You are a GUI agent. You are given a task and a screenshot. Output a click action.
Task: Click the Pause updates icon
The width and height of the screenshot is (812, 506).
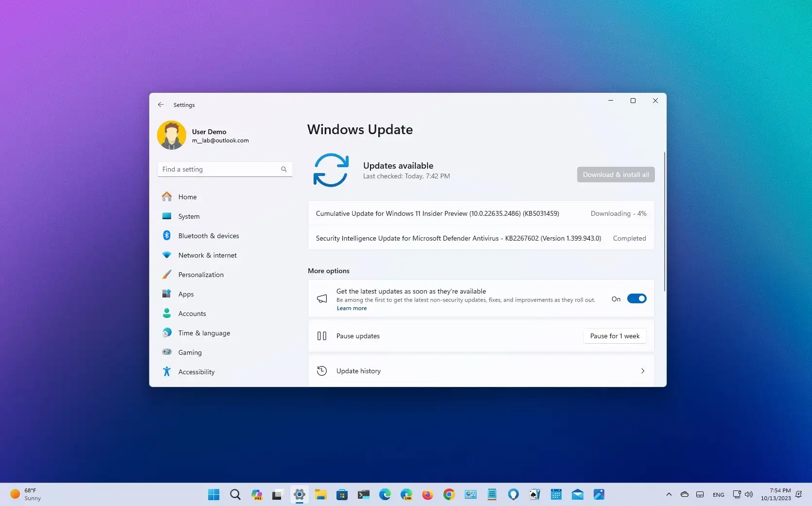pos(322,336)
